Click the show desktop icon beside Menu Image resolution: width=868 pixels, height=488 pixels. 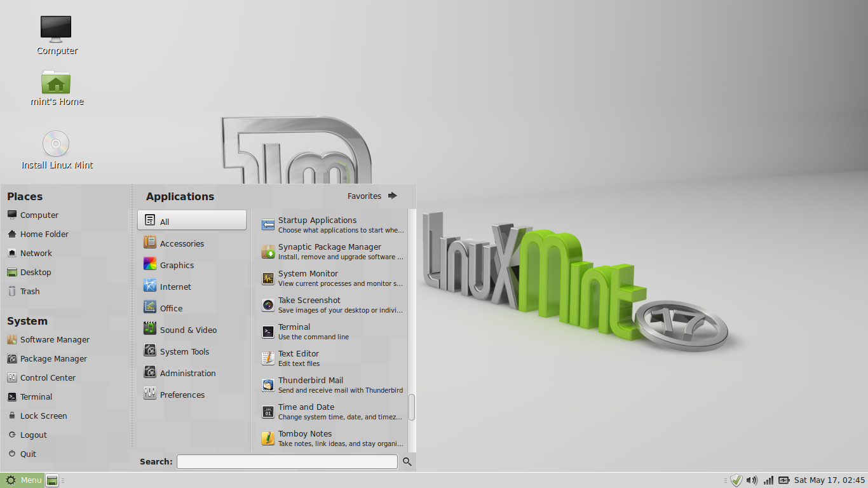[x=52, y=480]
